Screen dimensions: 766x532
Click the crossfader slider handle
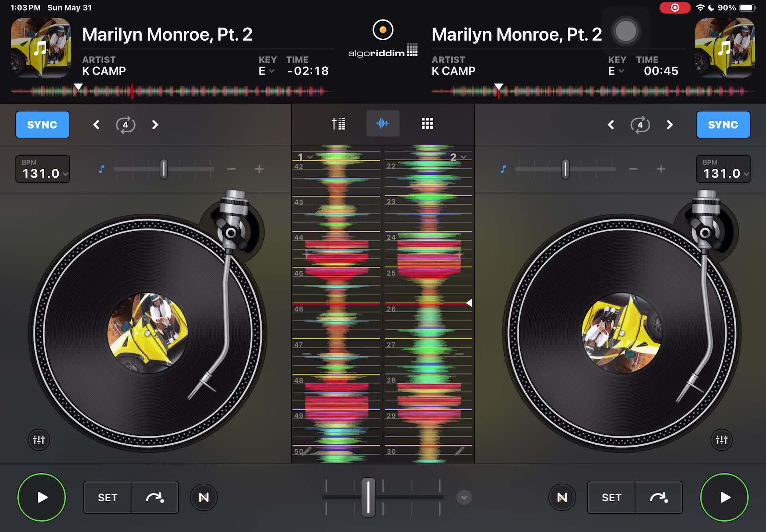coord(368,497)
